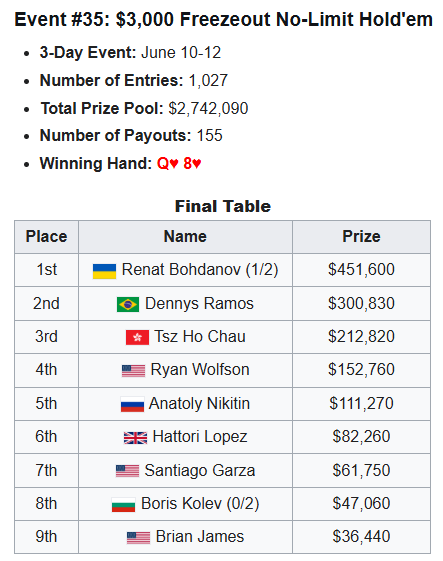Click the Final Table caption

[x=223, y=206]
